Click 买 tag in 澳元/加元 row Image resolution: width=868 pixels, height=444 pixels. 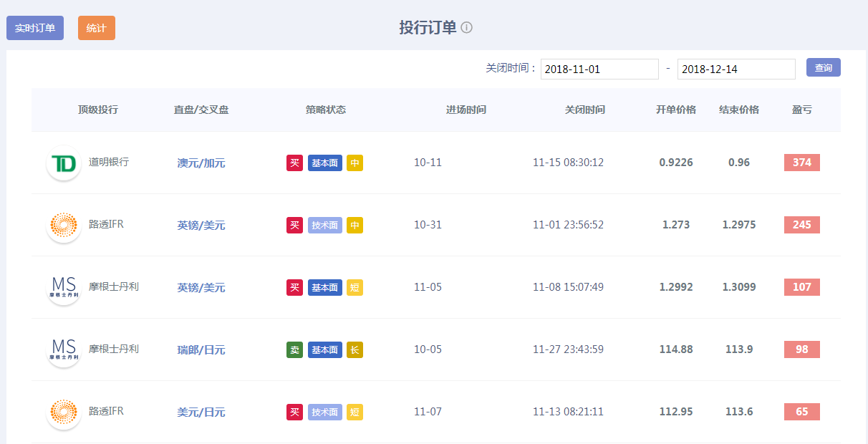pyautogui.click(x=294, y=163)
